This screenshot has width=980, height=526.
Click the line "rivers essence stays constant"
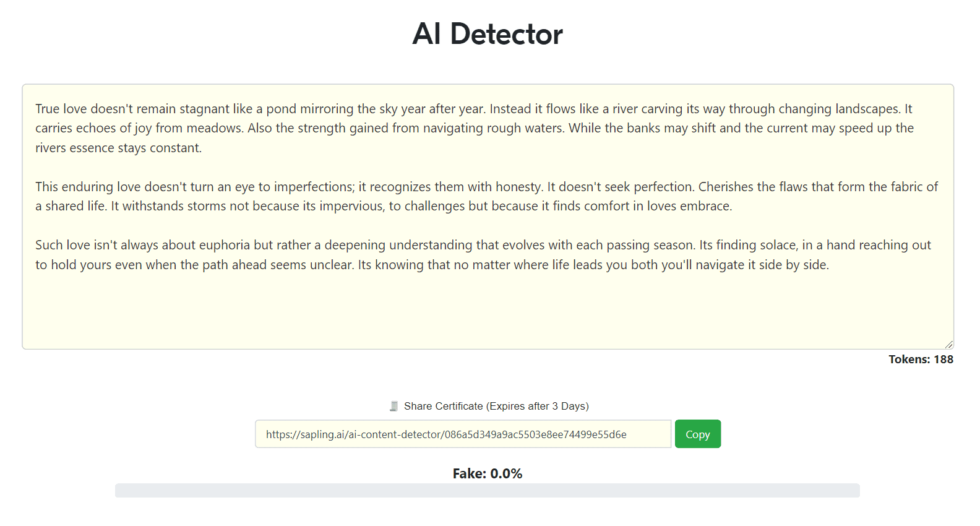118,148
